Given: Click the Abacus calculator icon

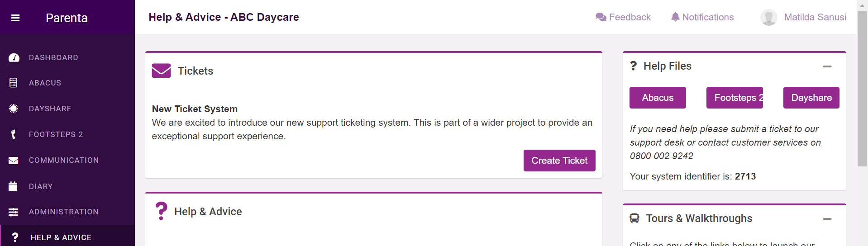Looking at the screenshot, I should coord(14,83).
